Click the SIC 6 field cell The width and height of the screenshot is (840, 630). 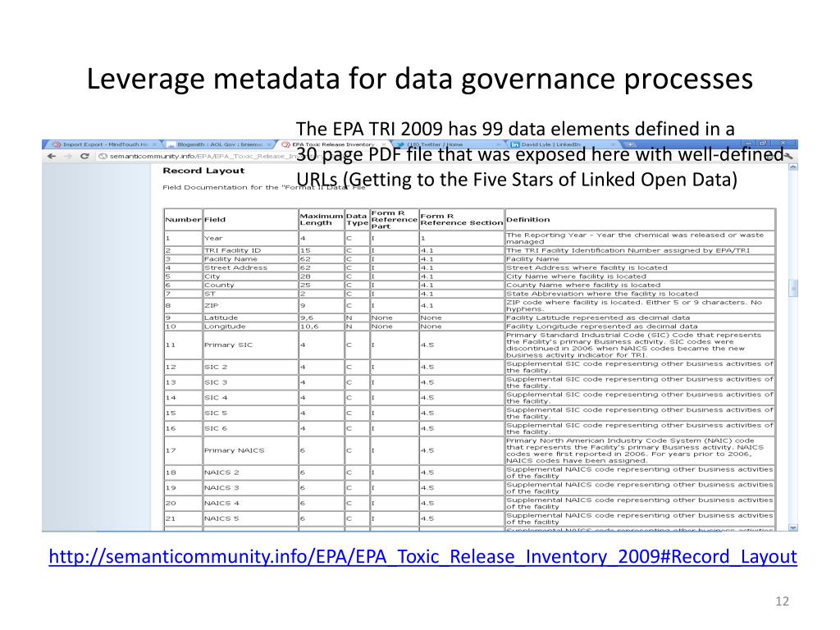pyautogui.click(x=250, y=428)
